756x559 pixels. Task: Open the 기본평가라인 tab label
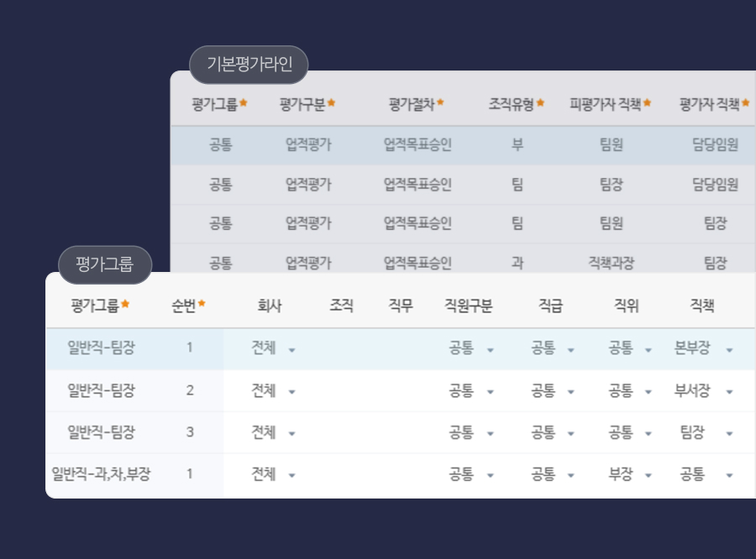tap(249, 65)
